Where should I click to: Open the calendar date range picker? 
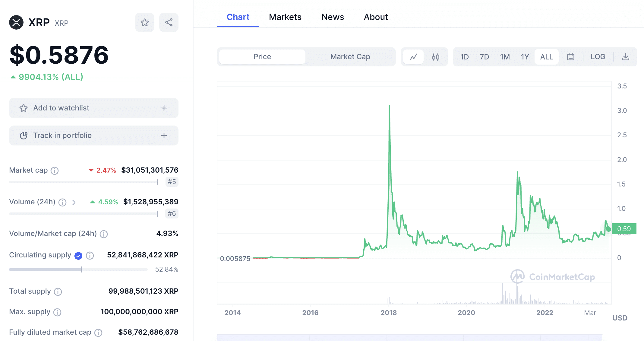(571, 57)
